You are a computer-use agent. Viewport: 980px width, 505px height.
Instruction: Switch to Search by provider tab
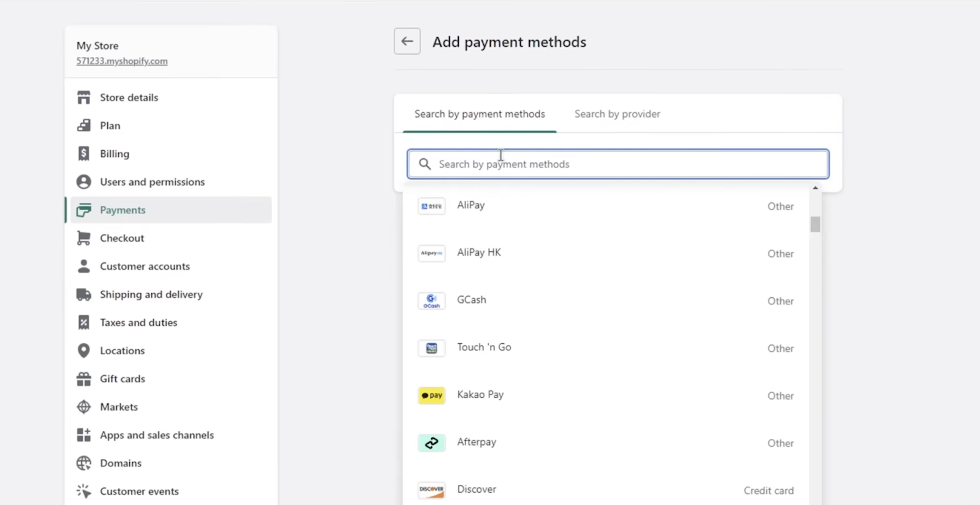(617, 114)
